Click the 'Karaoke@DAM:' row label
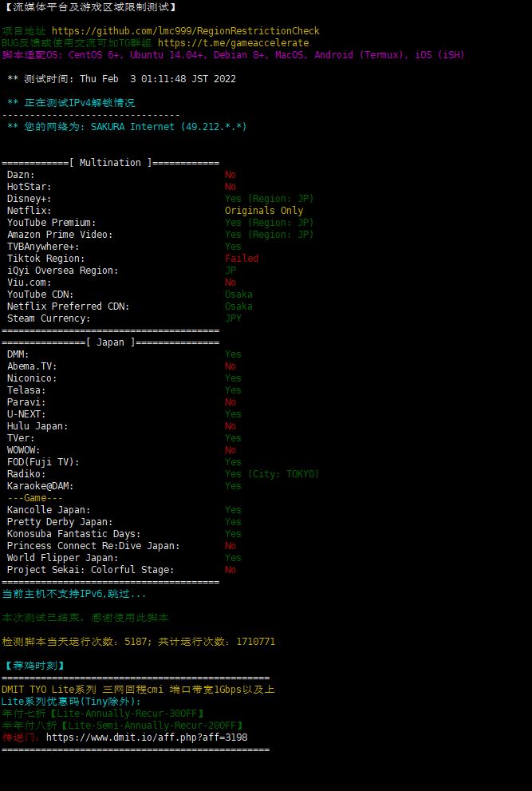 tap(41, 486)
